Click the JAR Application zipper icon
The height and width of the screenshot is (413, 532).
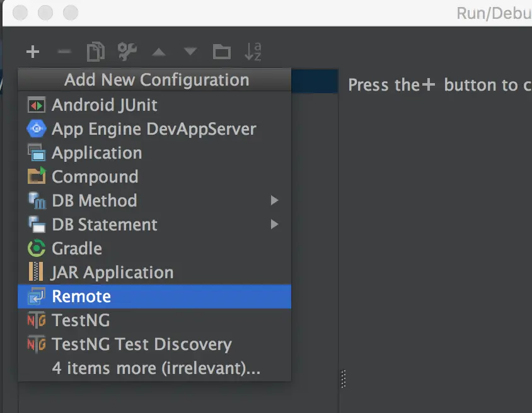36,272
